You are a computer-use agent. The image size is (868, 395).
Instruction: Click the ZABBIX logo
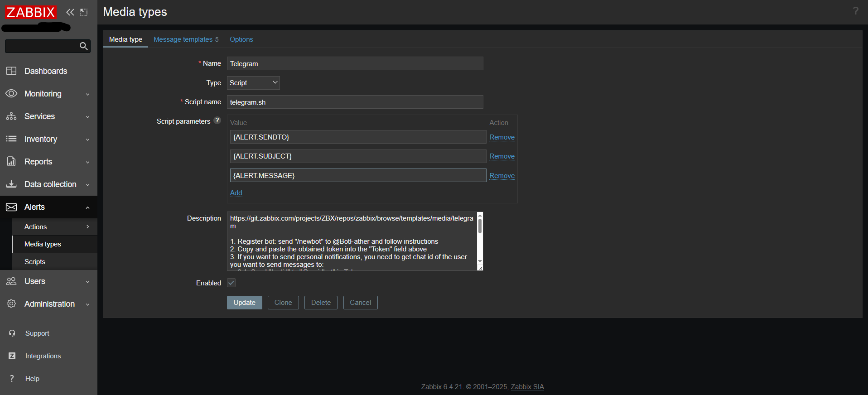point(31,12)
